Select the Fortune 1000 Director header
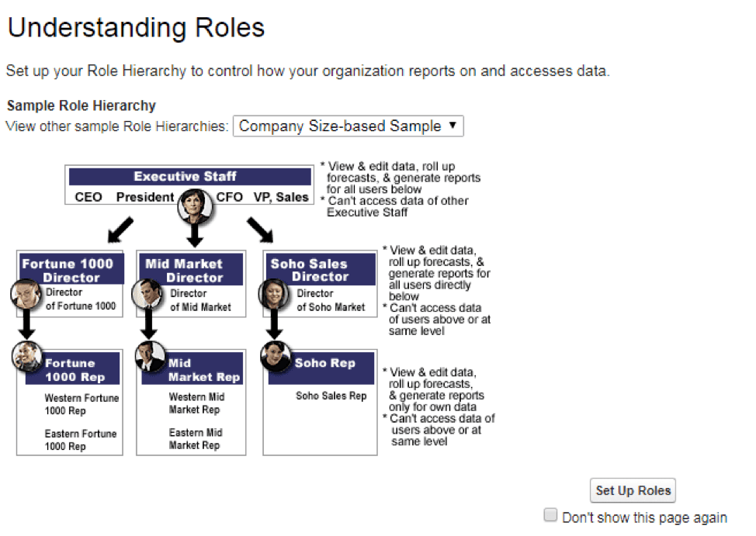Image resolution: width=756 pixels, height=536 pixels. 72,269
